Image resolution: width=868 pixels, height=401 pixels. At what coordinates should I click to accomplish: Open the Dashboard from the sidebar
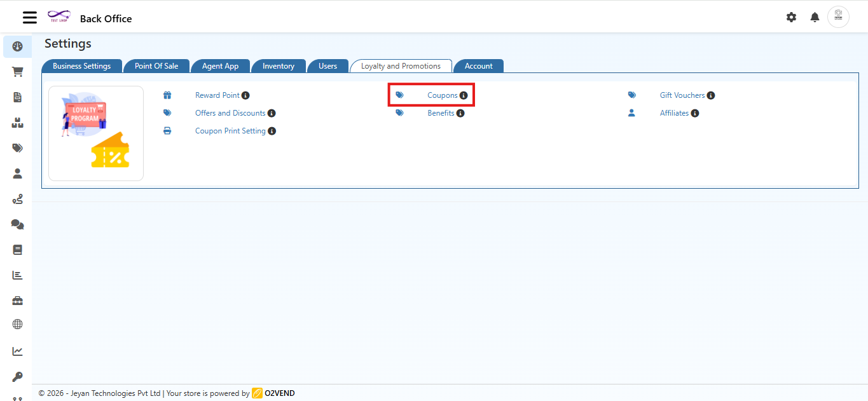[x=17, y=46]
